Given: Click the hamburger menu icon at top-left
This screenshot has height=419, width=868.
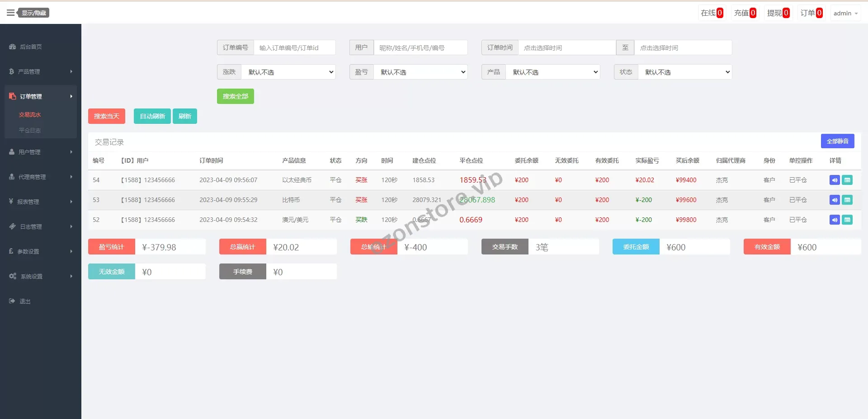Looking at the screenshot, I should point(10,13).
